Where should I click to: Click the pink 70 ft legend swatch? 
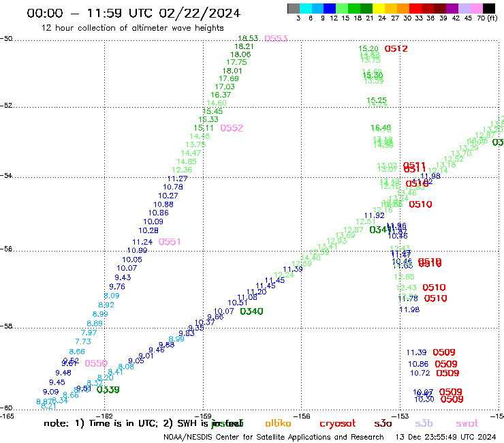[476, 8]
